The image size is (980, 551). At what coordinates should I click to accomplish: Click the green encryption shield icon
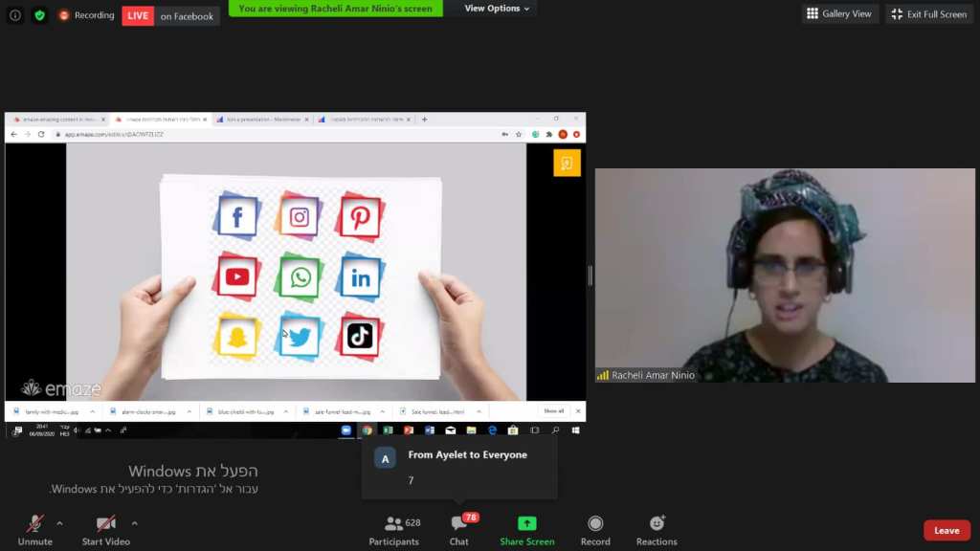(x=39, y=15)
